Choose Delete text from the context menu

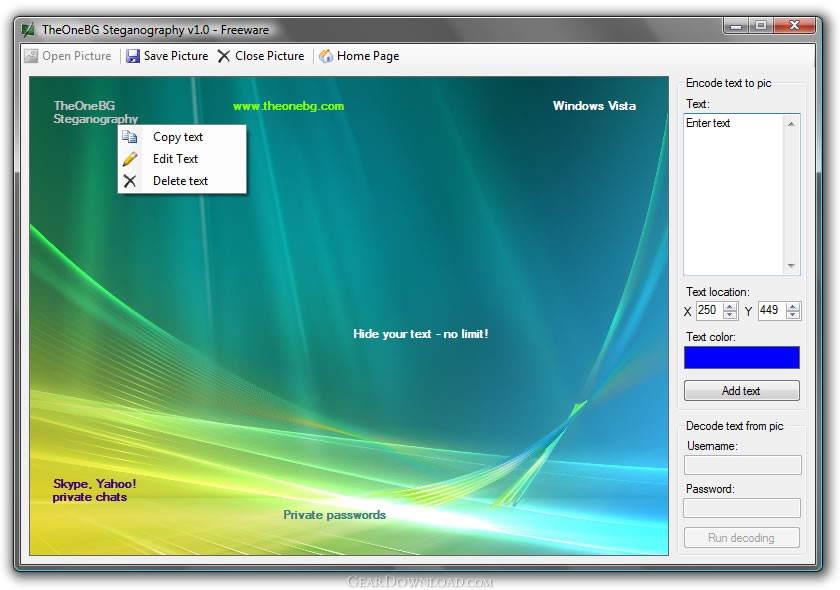182,181
